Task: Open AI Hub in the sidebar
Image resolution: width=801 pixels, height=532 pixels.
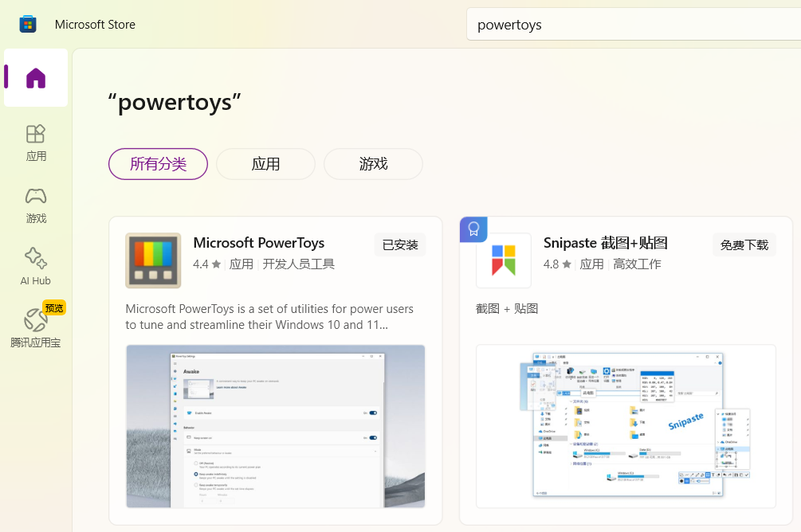Action: click(x=36, y=267)
